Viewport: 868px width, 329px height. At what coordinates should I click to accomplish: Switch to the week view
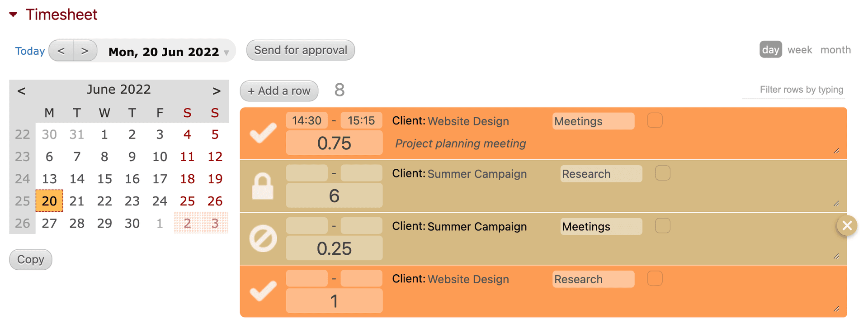tap(799, 50)
